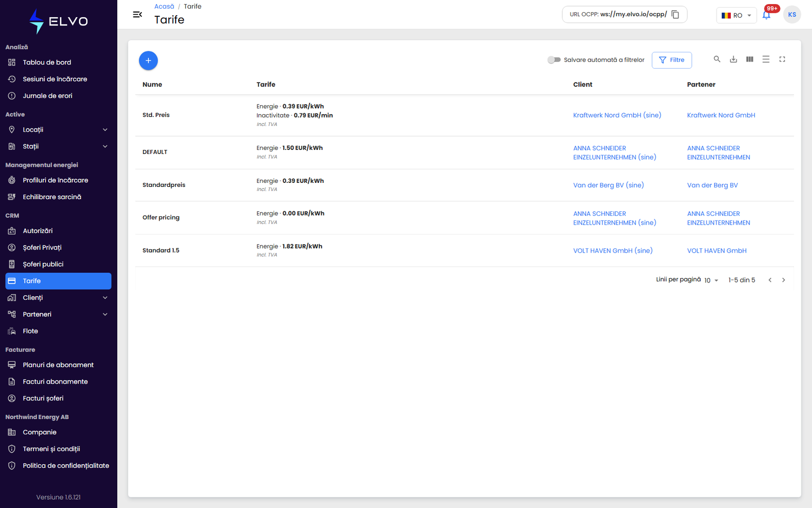This screenshot has height=508, width=812.
Task: Expand the Clienți menu
Action: pos(58,298)
